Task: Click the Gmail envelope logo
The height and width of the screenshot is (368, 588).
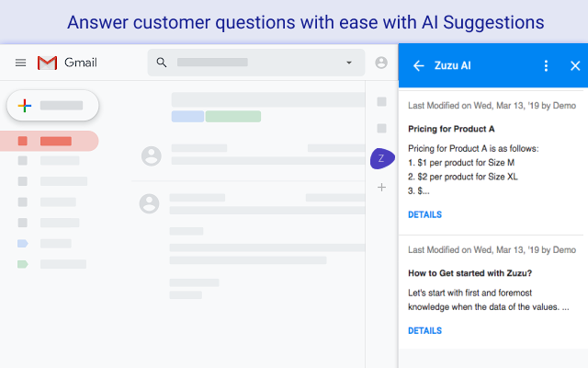Action: [47, 63]
